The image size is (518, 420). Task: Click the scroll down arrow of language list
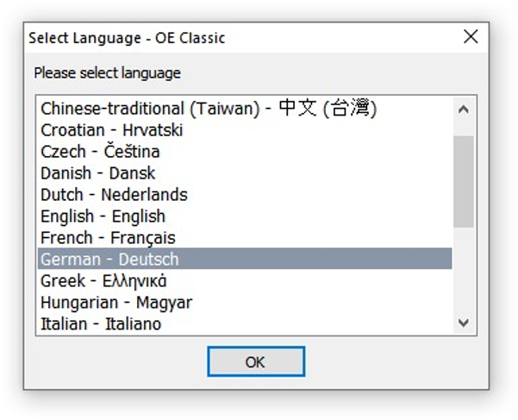click(x=464, y=323)
